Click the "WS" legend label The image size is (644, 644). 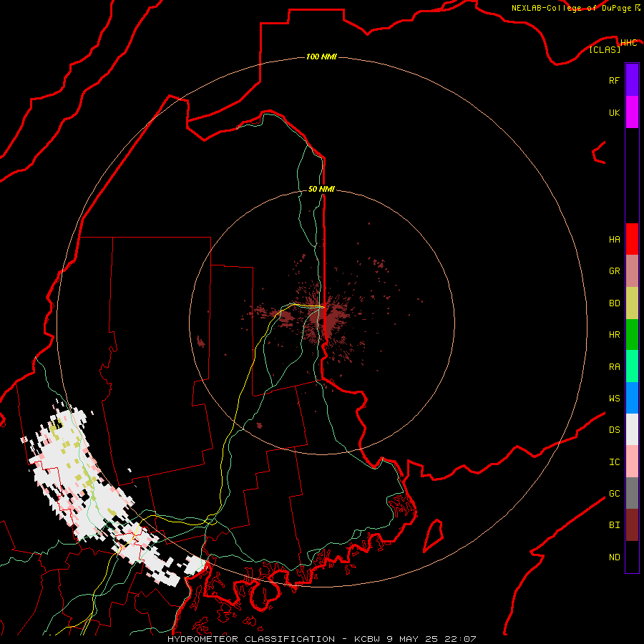click(x=614, y=398)
